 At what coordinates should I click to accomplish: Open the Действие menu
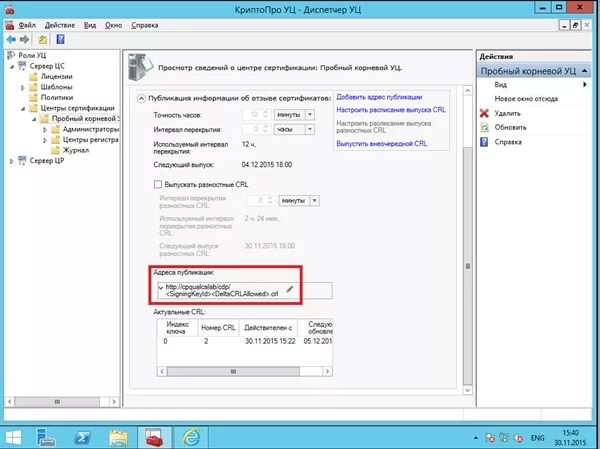[60, 25]
